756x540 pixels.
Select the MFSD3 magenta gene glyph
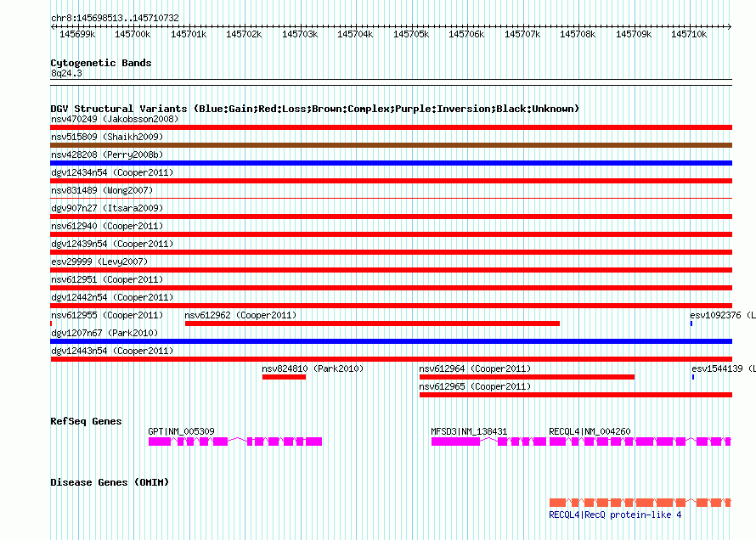coord(488,442)
